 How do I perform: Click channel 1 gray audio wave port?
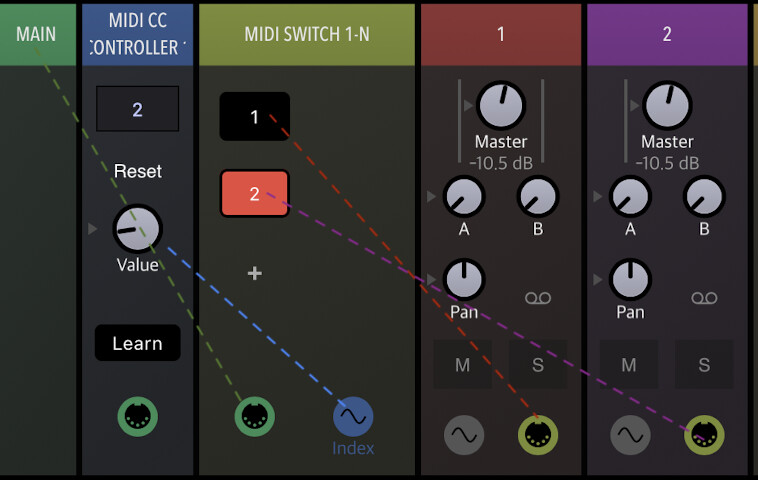coord(464,434)
